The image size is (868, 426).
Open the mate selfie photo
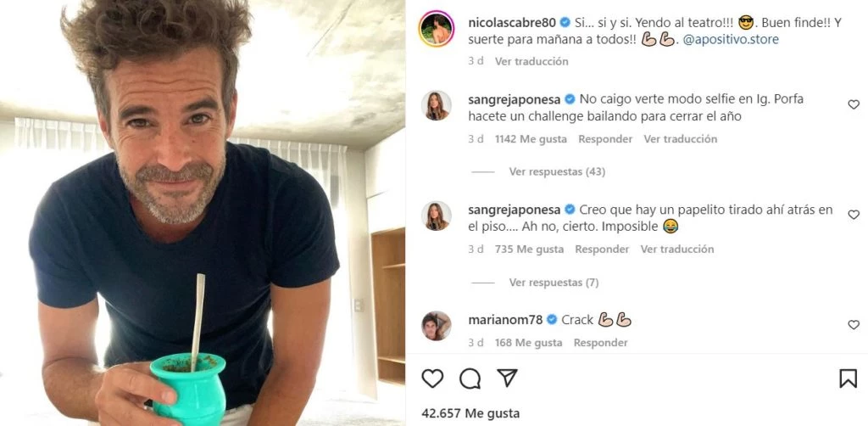(203, 213)
